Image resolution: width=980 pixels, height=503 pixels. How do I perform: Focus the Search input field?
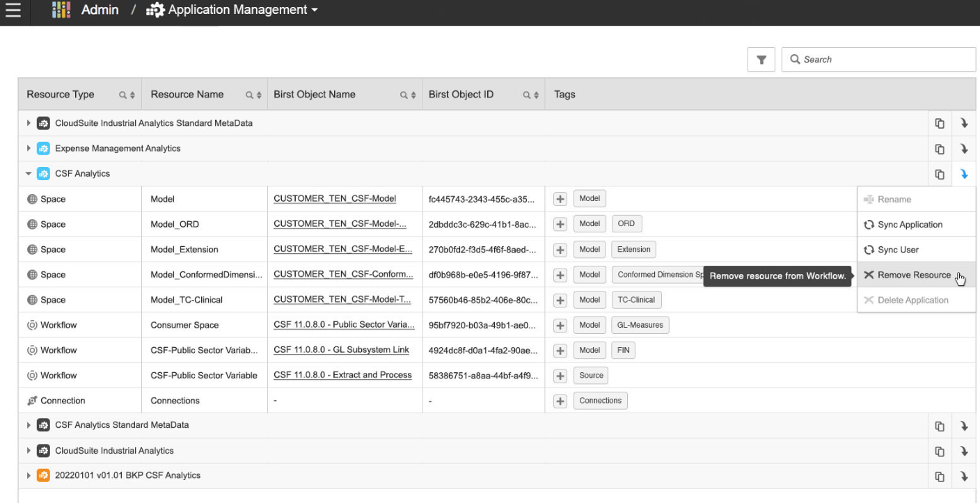click(878, 60)
